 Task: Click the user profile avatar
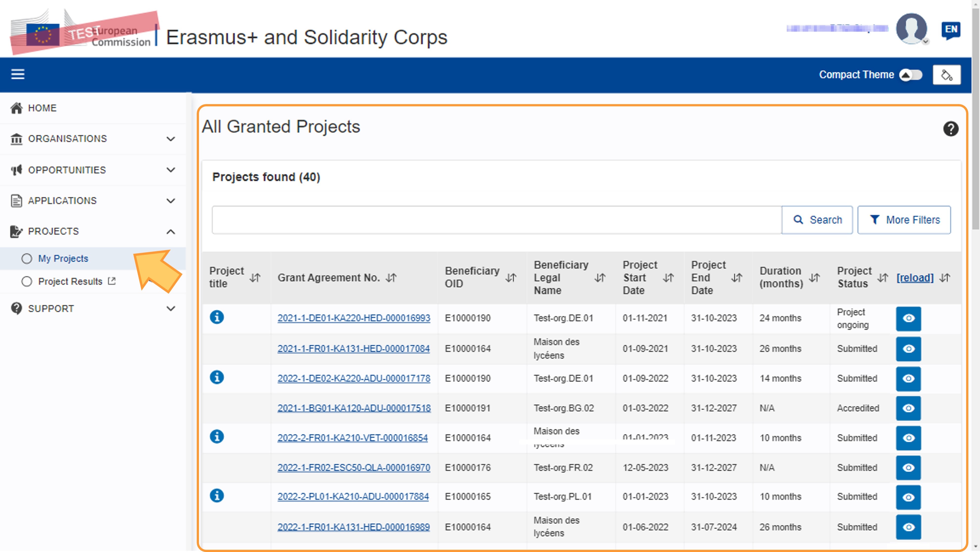(x=911, y=28)
